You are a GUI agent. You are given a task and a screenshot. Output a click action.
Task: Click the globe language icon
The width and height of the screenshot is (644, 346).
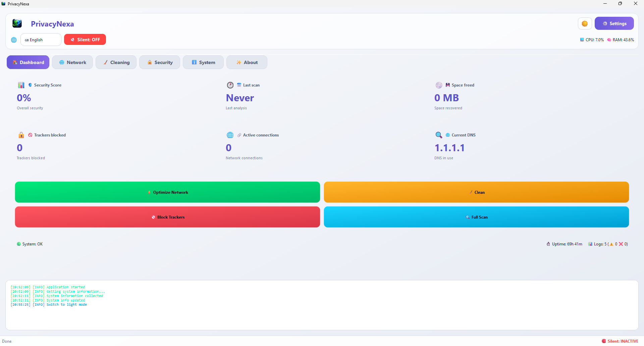point(14,40)
